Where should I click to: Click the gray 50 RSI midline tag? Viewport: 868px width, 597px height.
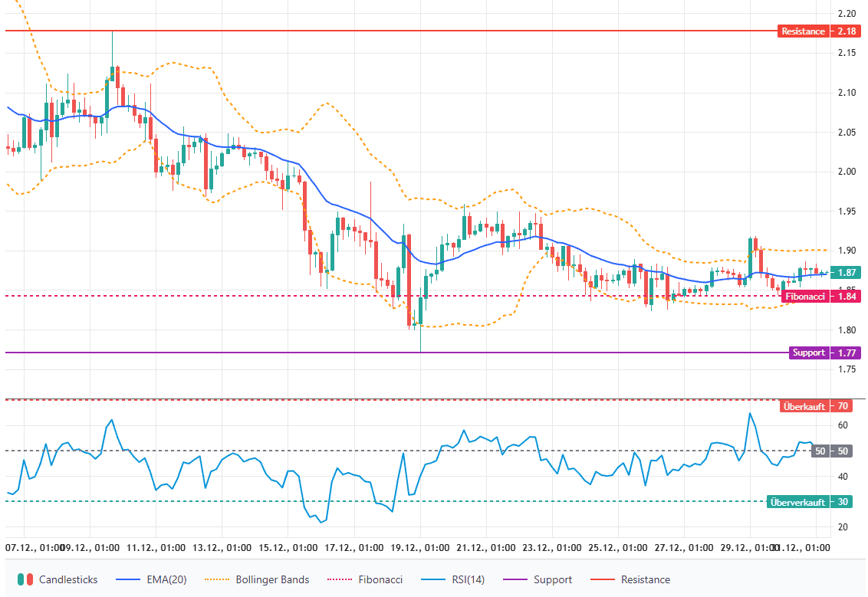(x=820, y=451)
